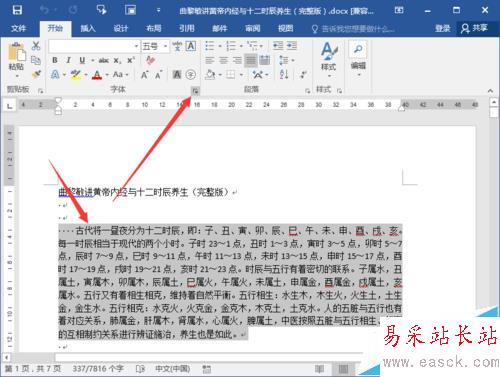The image size is (500, 377).
Task: Click the Multilevel list icon
Action: point(252,46)
